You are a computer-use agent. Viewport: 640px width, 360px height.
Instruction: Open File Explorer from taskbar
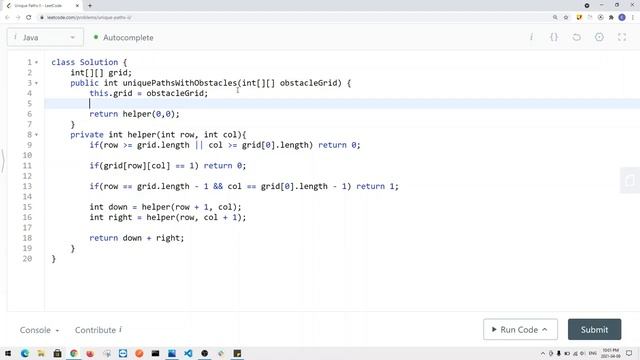coord(41,353)
